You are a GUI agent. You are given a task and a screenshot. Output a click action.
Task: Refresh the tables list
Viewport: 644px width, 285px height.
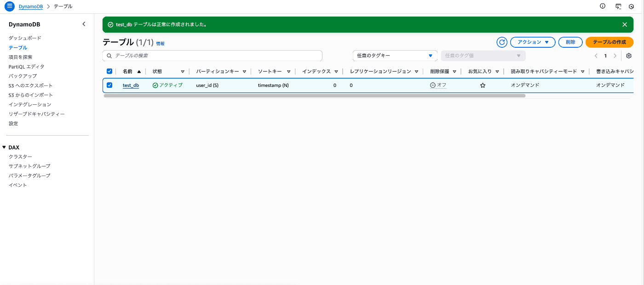point(502,42)
